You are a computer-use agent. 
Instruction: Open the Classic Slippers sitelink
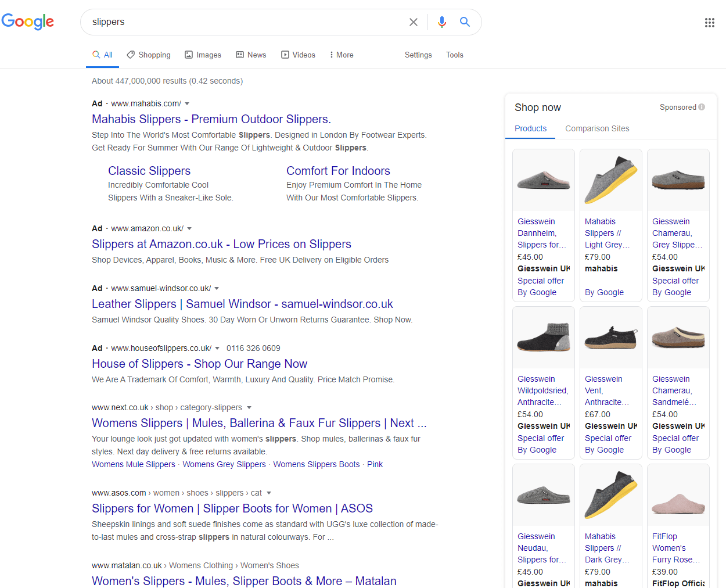coord(149,171)
